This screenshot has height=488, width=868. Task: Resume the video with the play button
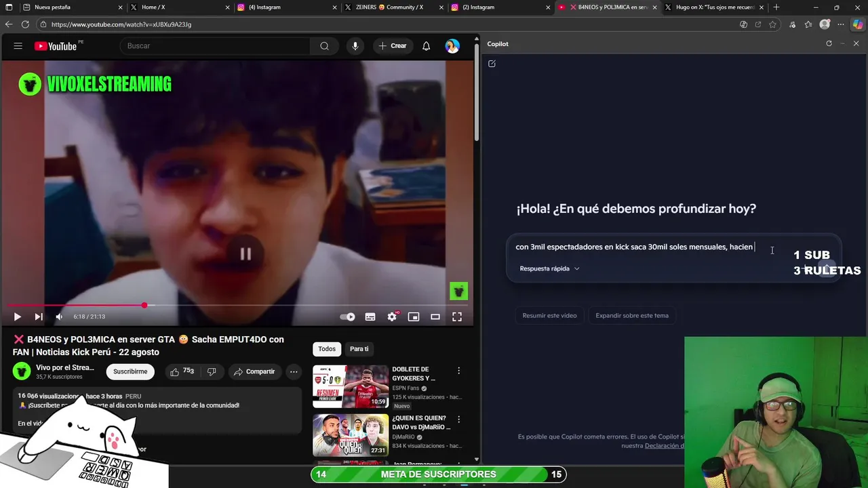pos(18,317)
